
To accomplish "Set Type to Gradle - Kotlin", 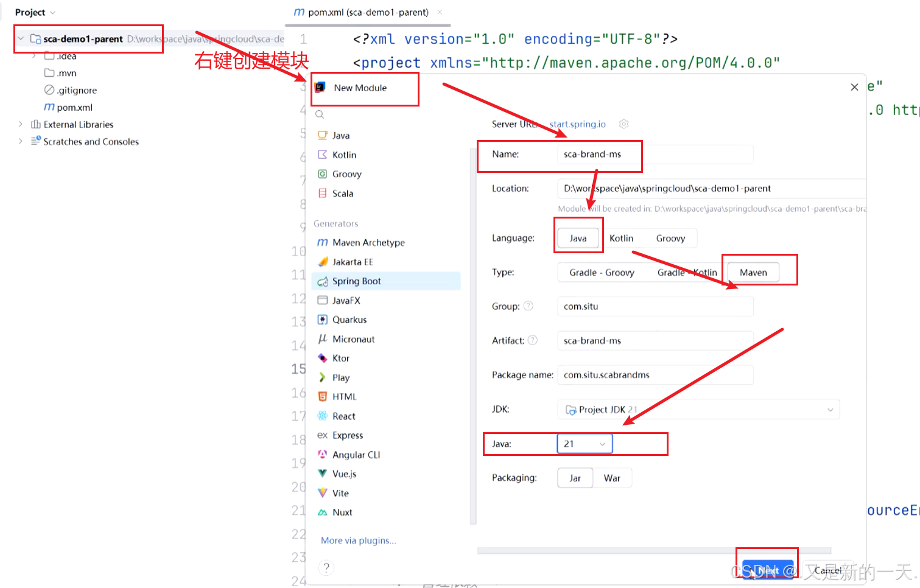I will (x=687, y=272).
